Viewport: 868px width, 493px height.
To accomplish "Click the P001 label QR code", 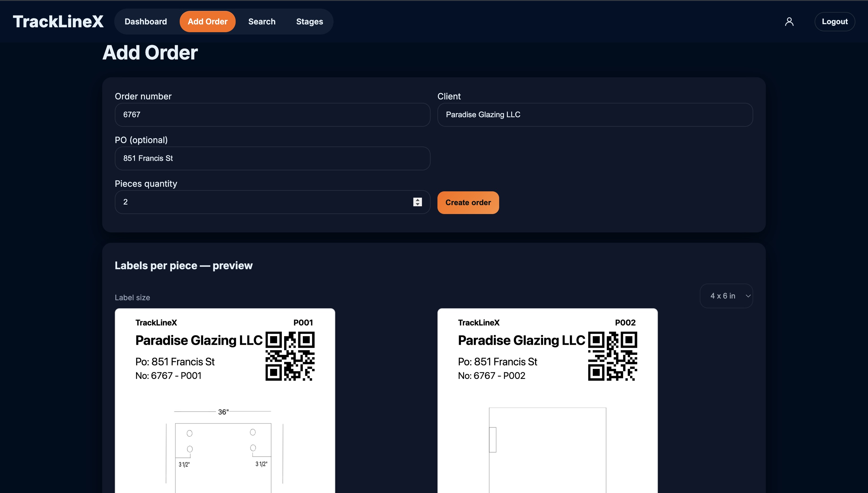I will [290, 356].
